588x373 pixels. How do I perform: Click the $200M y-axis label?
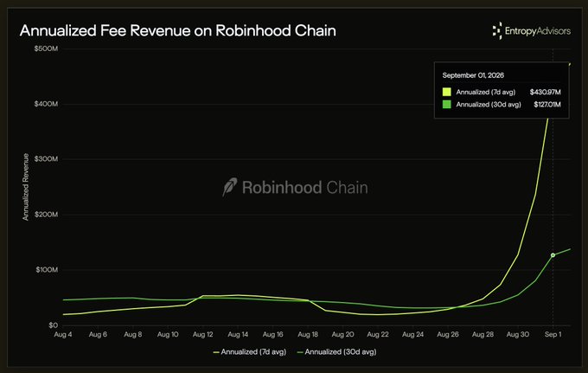(46, 215)
